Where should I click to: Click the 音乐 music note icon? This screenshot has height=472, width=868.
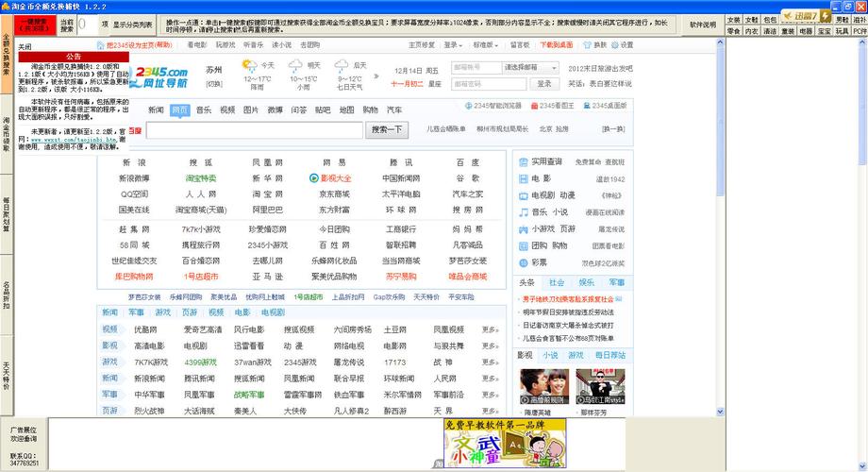tap(523, 212)
